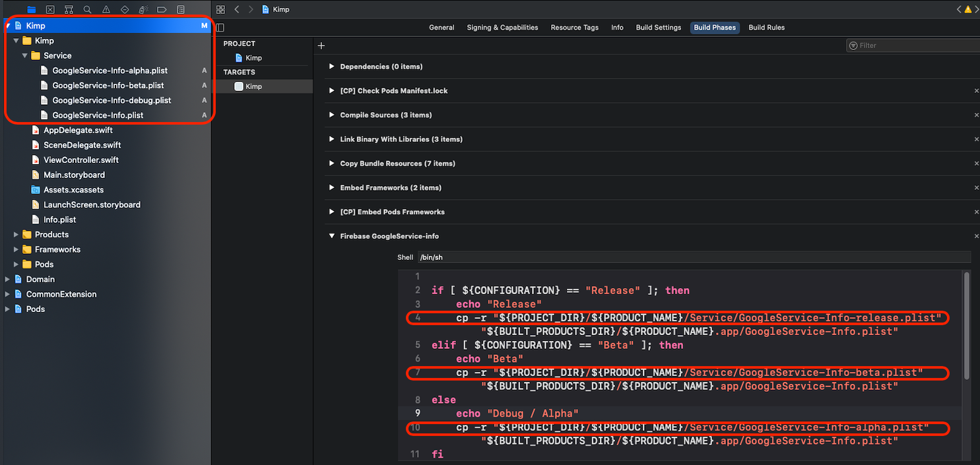Click the Filter build phases field

tap(913, 46)
